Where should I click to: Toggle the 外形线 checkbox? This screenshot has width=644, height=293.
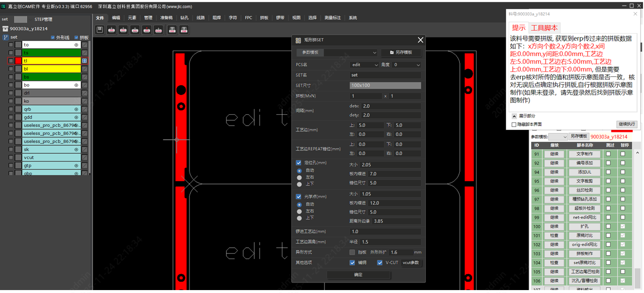coord(53,37)
